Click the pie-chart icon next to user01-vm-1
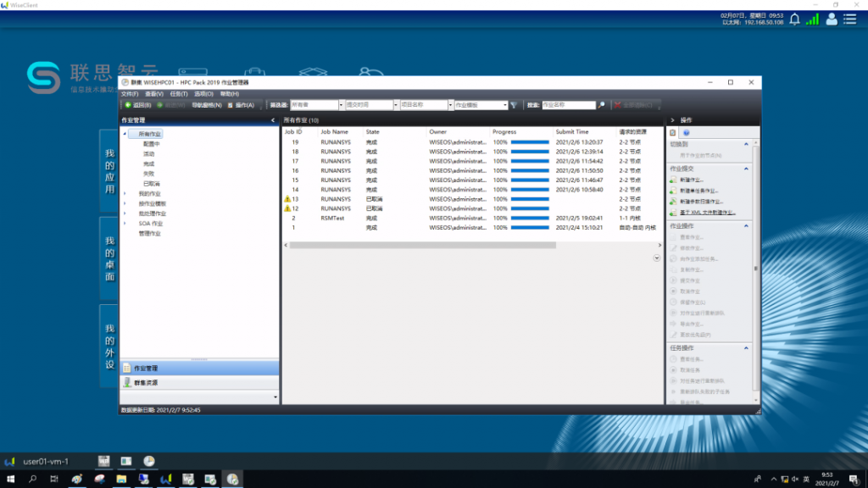 [149, 461]
